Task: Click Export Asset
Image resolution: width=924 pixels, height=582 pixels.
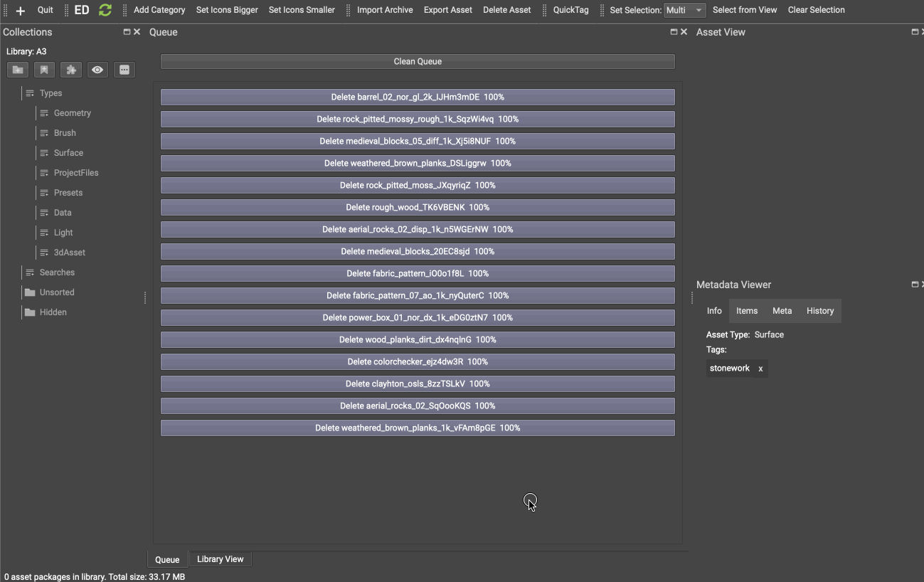Action: [x=448, y=10]
